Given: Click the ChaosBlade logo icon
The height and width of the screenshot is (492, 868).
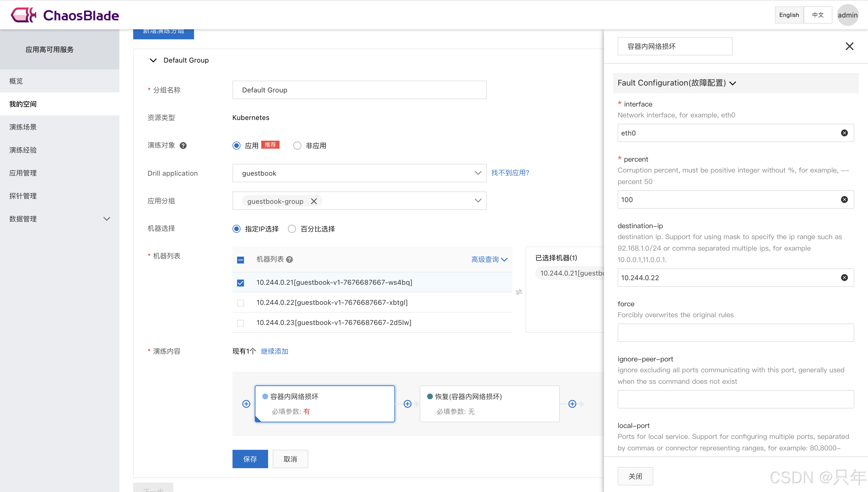Looking at the screenshot, I should (23, 15).
